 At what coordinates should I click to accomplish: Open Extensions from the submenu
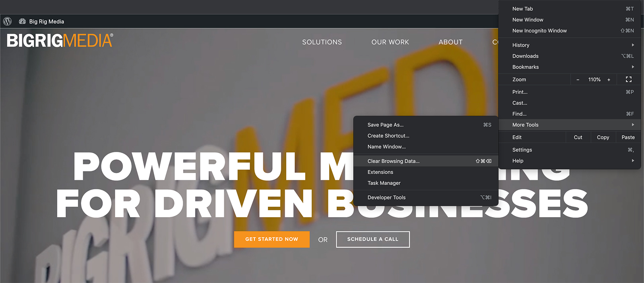tap(426, 172)
